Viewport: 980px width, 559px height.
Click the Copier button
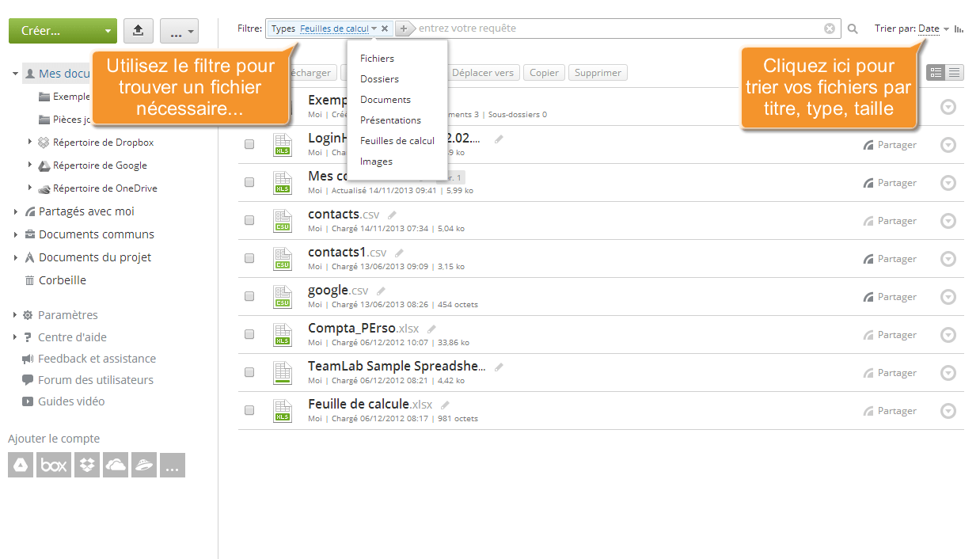[x=544, y=73]
